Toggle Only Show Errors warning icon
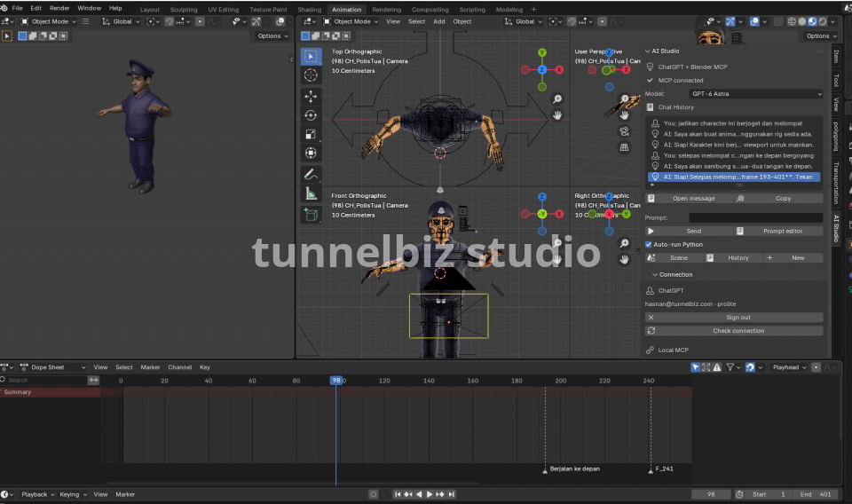 (717, 367)
